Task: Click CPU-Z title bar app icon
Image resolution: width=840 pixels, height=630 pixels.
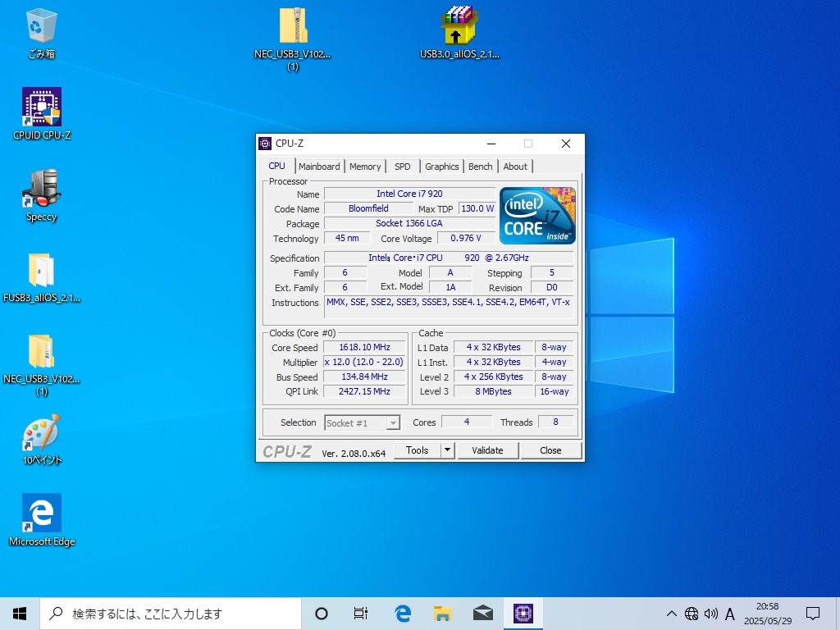Action: [265, 144]
